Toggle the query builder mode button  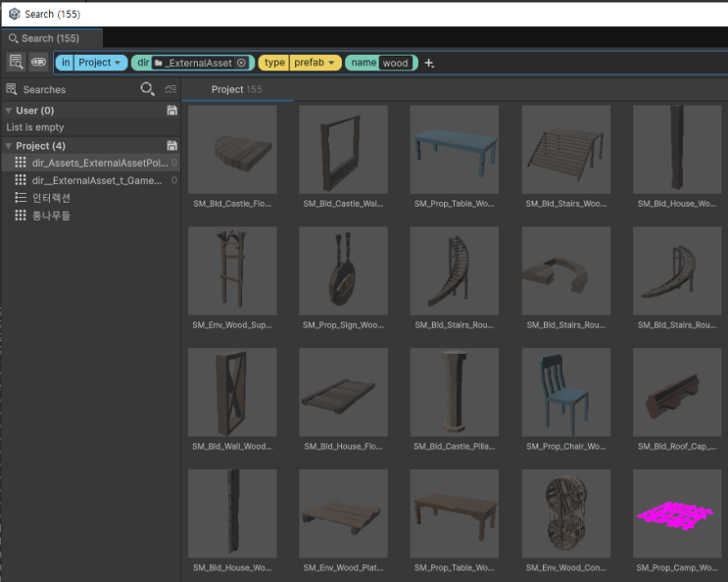[38, 62]
